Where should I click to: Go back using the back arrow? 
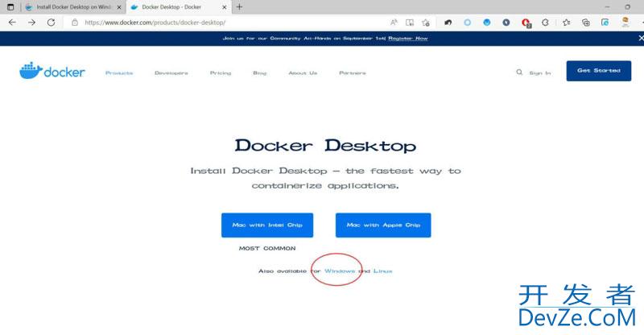coord(12,23)
